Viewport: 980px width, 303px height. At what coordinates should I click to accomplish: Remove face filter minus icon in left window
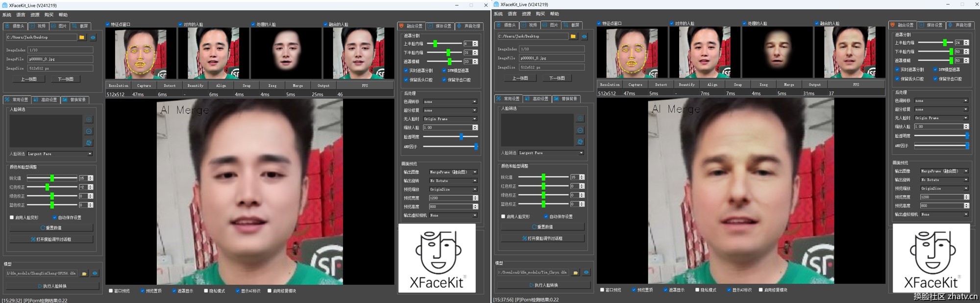click(x=89, y=131)
